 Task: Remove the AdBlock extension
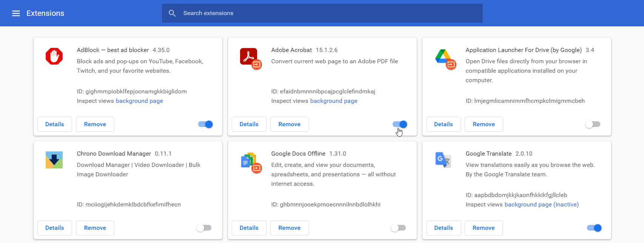pos(95,124)
